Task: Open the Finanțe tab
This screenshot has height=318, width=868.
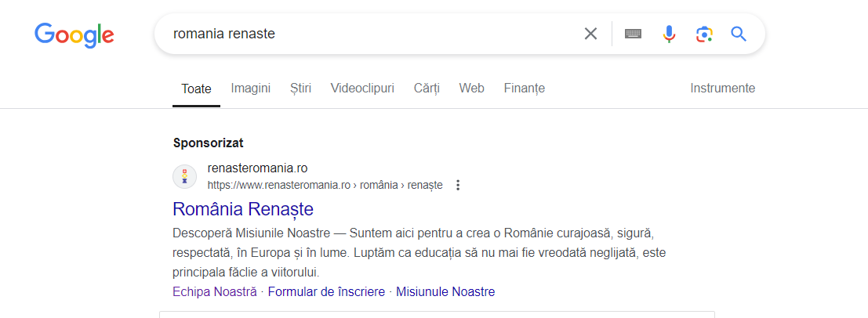Action: [525, 88]
